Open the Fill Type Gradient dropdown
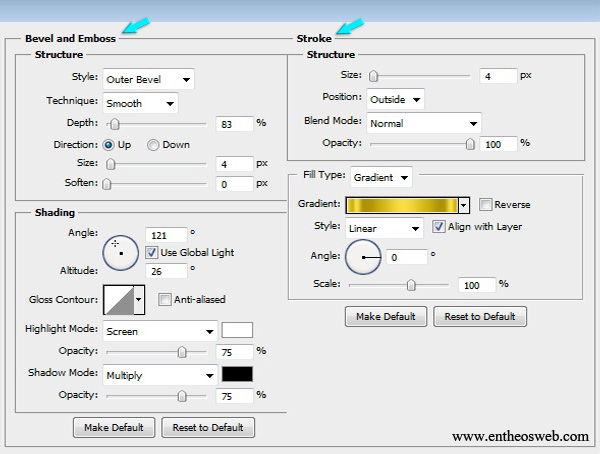 381,177
